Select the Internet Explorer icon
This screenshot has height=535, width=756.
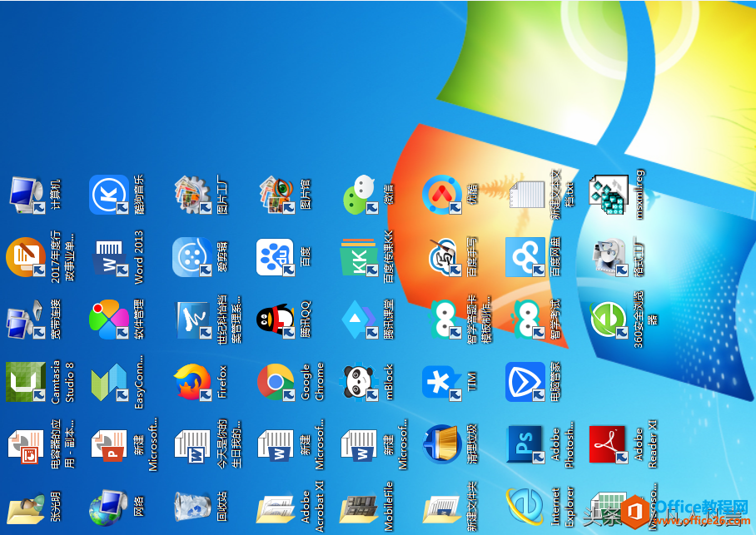click(525, 507)
